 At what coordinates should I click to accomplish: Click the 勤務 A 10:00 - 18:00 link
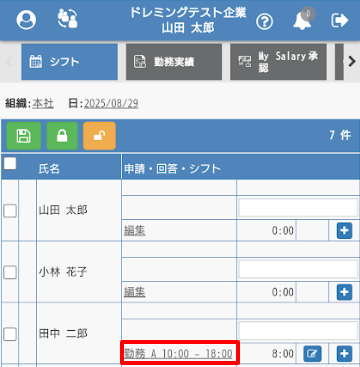(178, 354)
